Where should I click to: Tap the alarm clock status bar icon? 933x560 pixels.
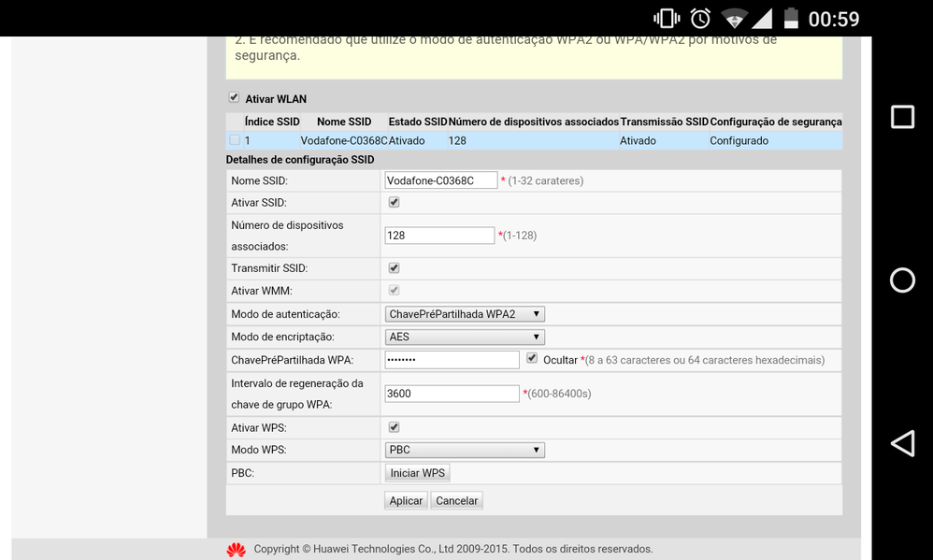[x=700, y=17]
